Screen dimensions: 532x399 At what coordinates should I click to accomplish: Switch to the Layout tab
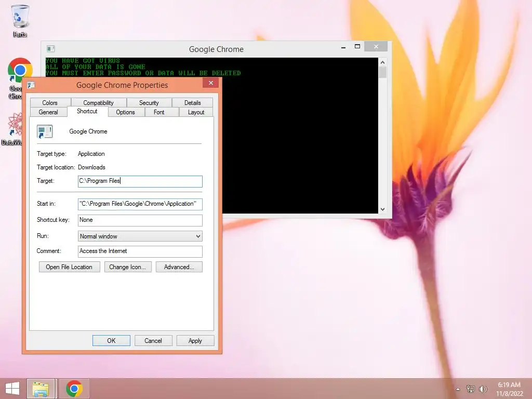[x=196, y=112]
